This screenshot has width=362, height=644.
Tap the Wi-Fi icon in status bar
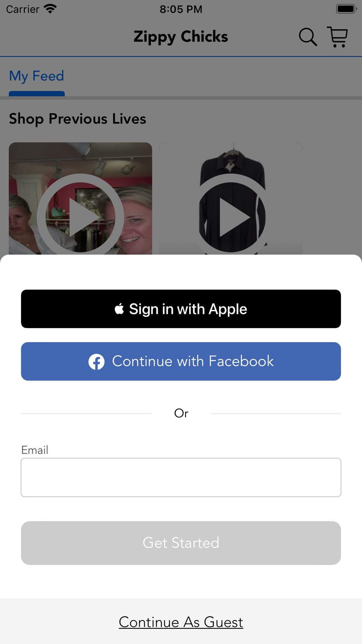click(50, 9)
